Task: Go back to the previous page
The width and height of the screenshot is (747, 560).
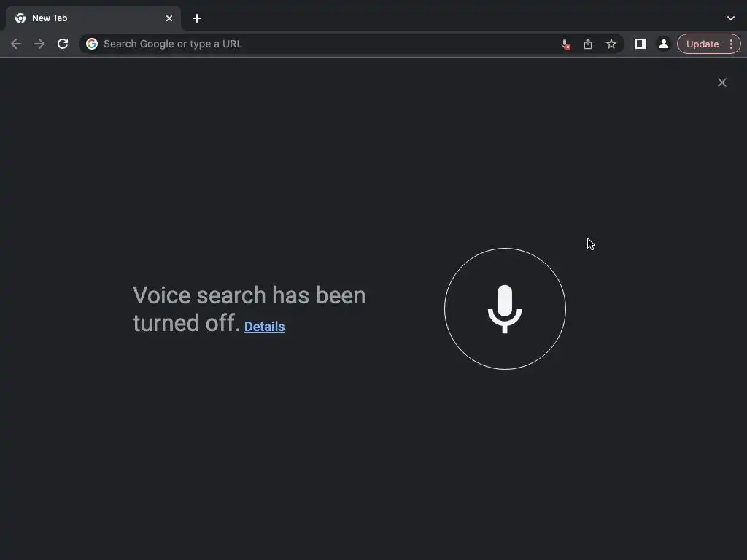Action: [16, 44]
